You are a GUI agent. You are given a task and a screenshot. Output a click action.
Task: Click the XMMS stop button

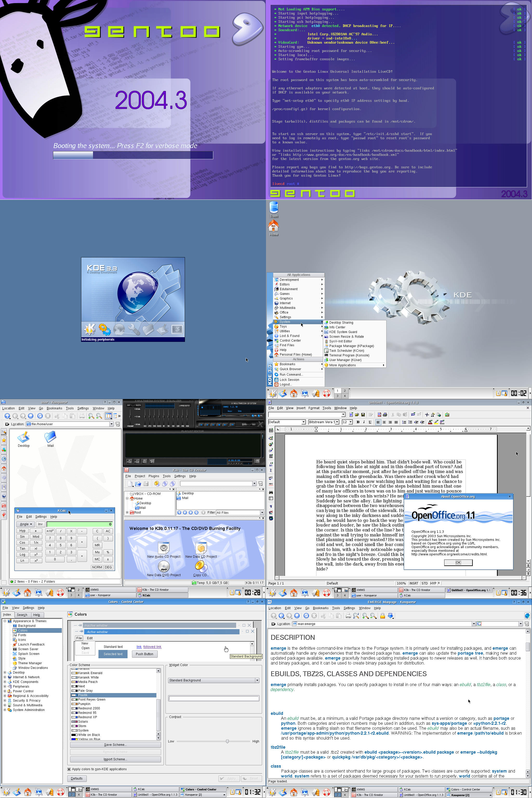coord(219,424)
